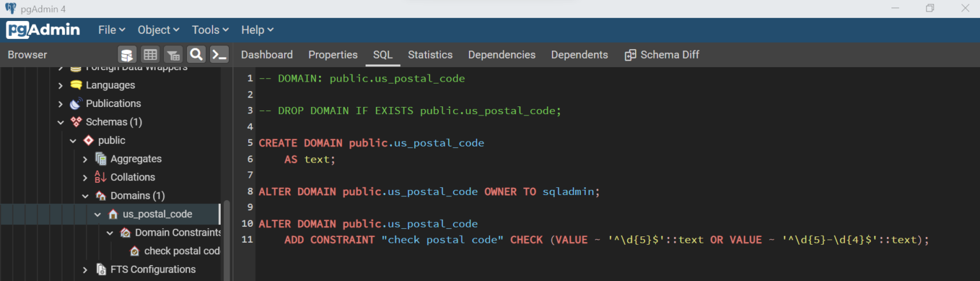The image size is (980, 281).
Task: Click the Schema Diff tab icon
Action: click(x=630, y=55)
